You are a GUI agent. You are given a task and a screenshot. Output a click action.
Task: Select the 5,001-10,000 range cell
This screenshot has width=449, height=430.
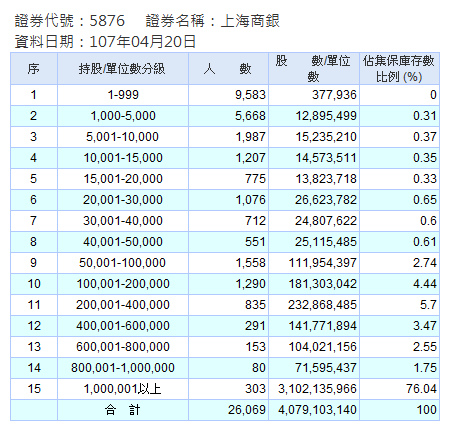point(123,137)
